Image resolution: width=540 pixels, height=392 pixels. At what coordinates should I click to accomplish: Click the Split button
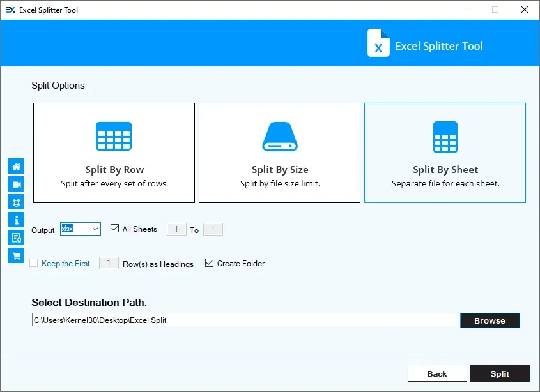[x=500, y=373]
